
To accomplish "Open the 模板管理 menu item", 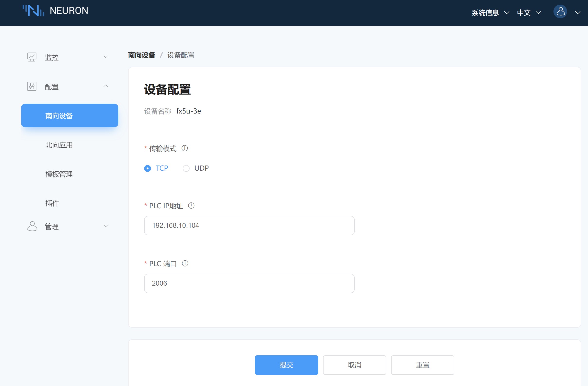I will coord(59,174).
